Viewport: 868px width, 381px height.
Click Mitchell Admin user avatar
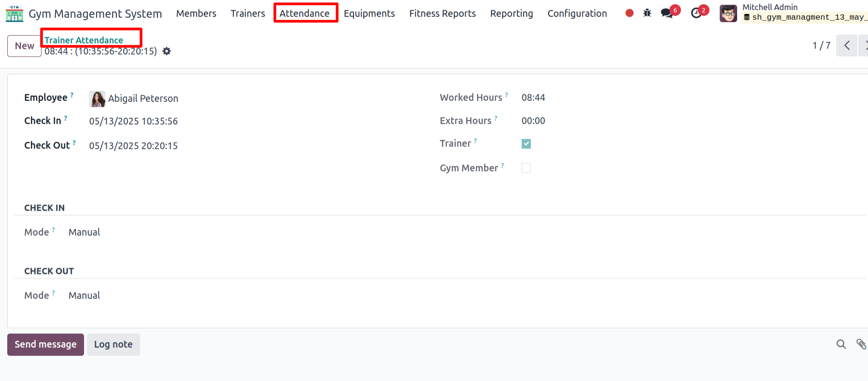pos(728,14)
